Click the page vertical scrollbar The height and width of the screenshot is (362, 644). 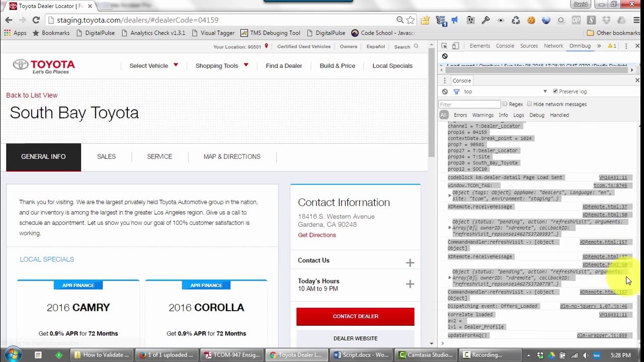click(431, 103)
